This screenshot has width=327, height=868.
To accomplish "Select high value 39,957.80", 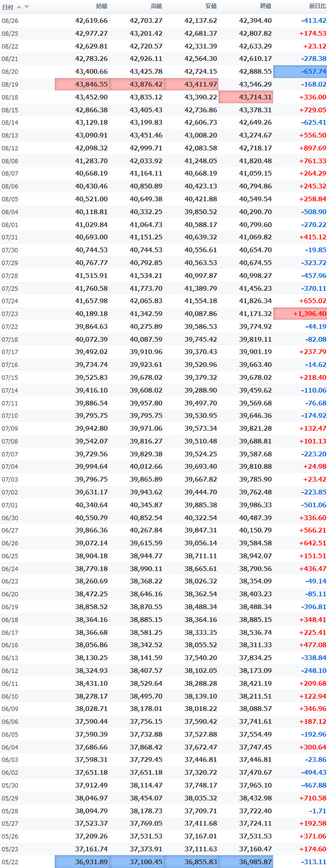I will 146,404.
